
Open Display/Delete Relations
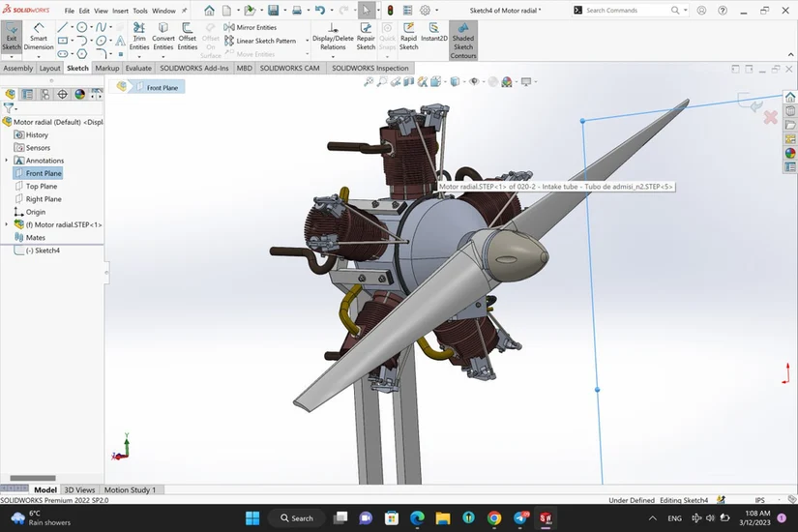click(333, 37)
